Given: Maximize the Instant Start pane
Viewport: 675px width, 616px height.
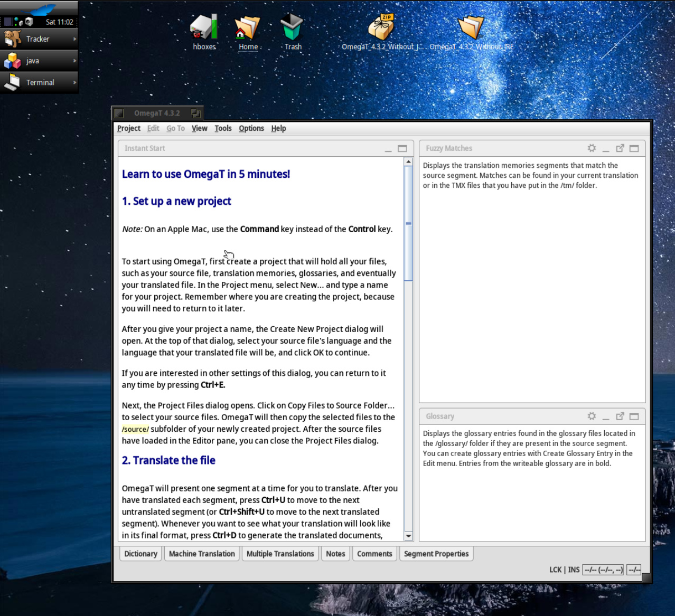Looking at the screenshot, I should coord(402,148).
